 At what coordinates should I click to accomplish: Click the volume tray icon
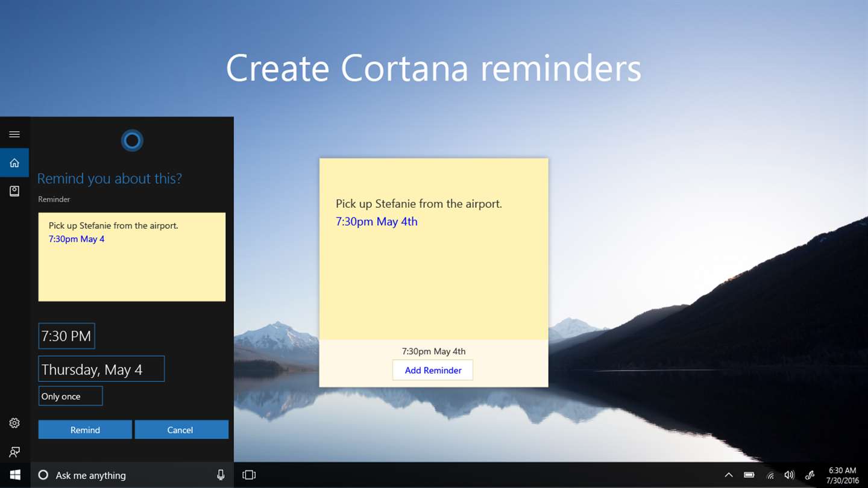point(790,475)
